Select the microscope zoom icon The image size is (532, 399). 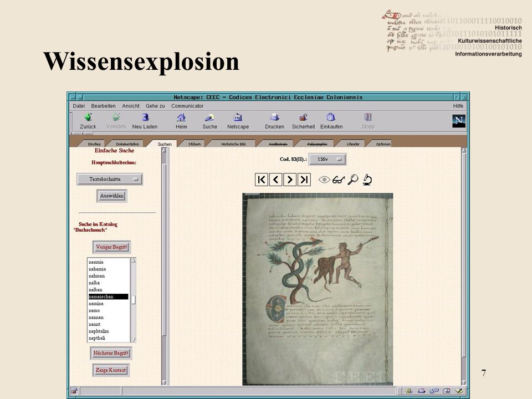[x=367, y=180]
